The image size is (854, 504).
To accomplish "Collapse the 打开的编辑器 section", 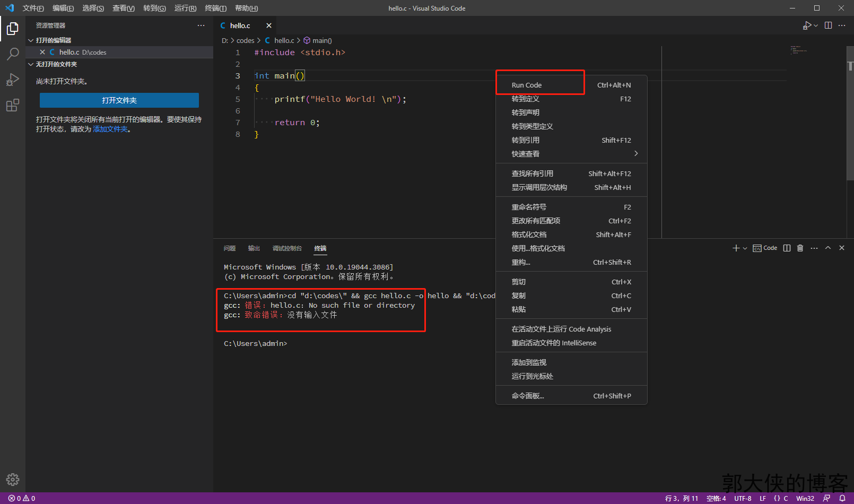I will point(119,40).
